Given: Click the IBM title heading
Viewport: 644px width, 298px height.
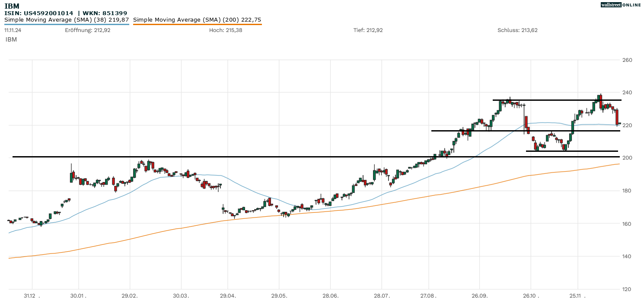Looking at the screenshot, I should click(12, 6).
